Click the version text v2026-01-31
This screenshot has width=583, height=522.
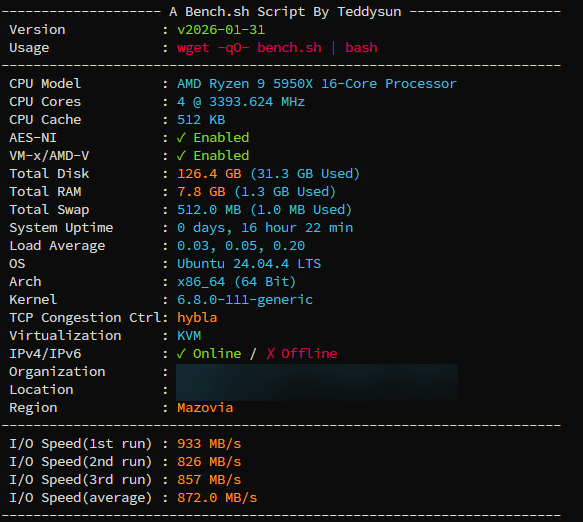pyautogui.click(x=221, y=30)
